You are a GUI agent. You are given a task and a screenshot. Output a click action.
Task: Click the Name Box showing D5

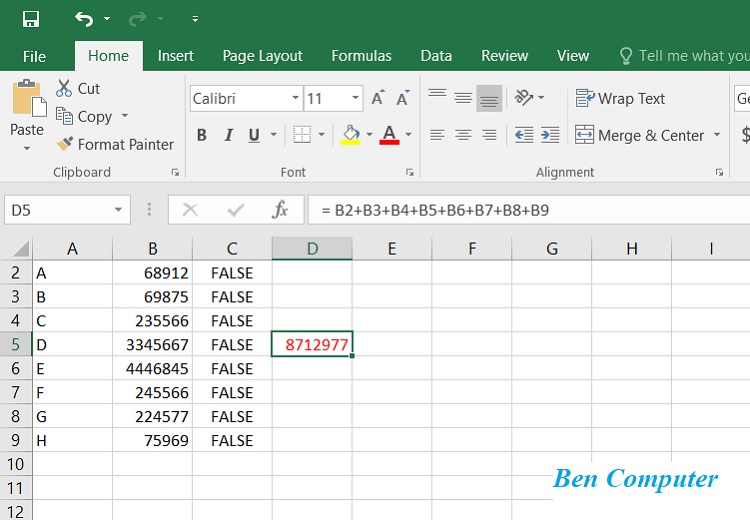tap(59, 210)
